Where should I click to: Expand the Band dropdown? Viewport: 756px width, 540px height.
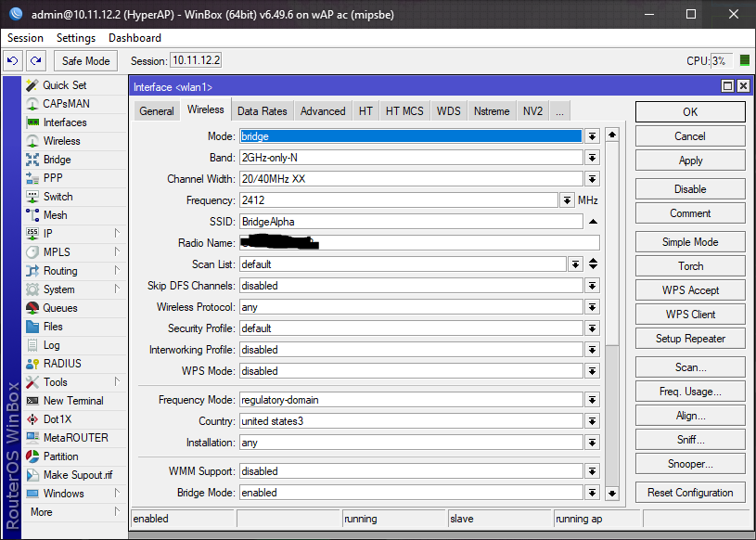(x=592, y=158)
